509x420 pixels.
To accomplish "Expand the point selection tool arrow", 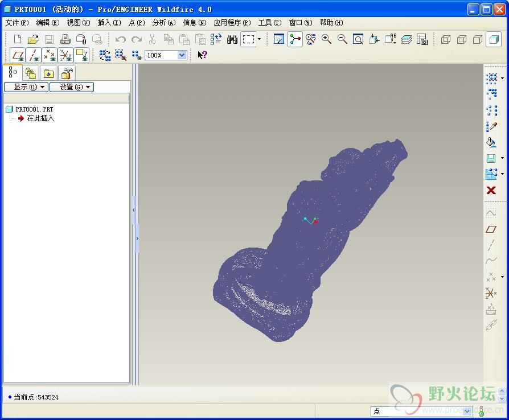I will point(502,78).
